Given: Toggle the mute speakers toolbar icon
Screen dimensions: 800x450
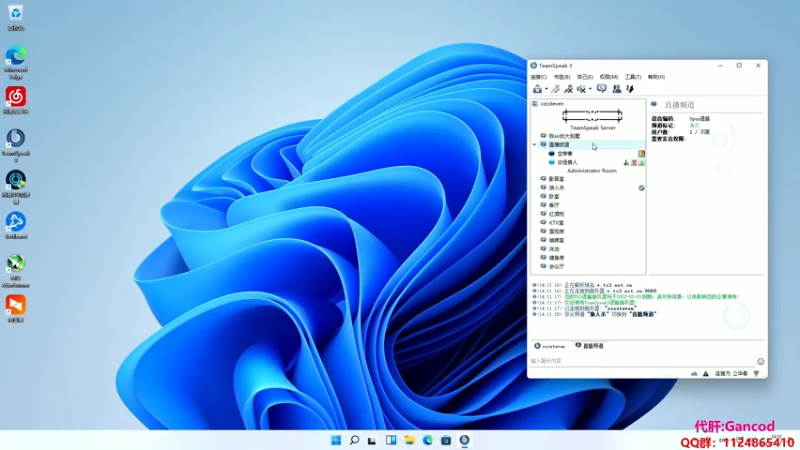Looking at the screenshot, I should 581,89.
